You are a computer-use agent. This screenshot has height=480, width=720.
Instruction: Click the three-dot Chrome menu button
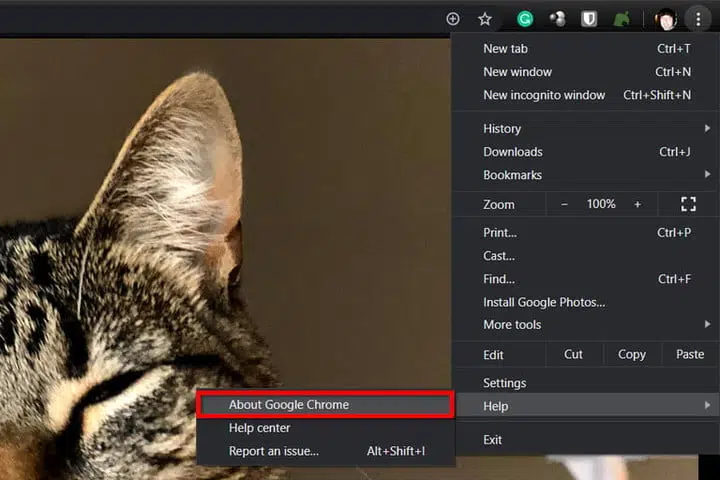click(698, 19)
